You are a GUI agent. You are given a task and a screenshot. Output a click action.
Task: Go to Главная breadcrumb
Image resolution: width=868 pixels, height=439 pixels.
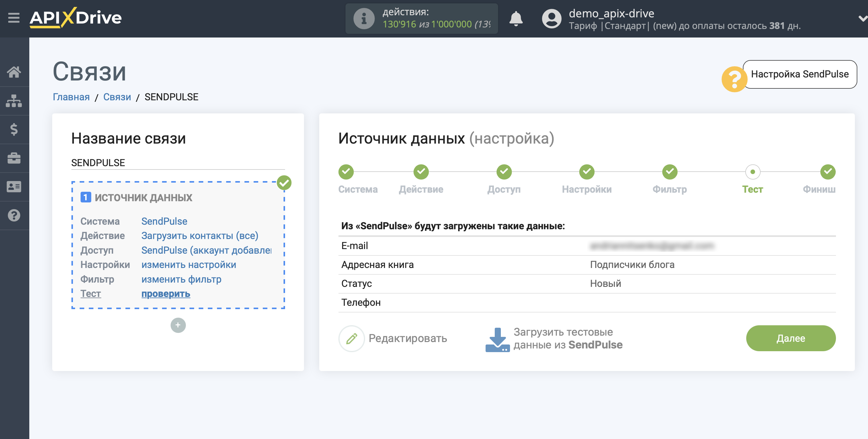point(71,97)
